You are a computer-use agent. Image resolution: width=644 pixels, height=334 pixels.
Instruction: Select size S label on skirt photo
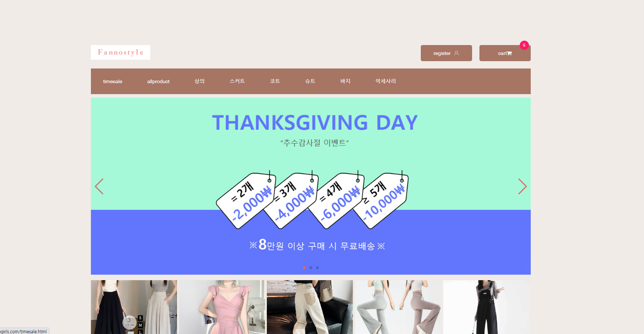(x=140, y=318)
